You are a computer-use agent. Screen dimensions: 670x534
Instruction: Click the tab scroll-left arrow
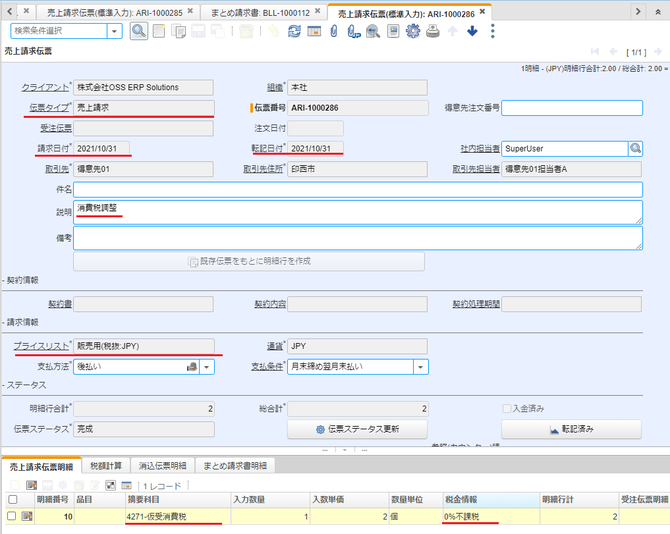tap(9, 11)
